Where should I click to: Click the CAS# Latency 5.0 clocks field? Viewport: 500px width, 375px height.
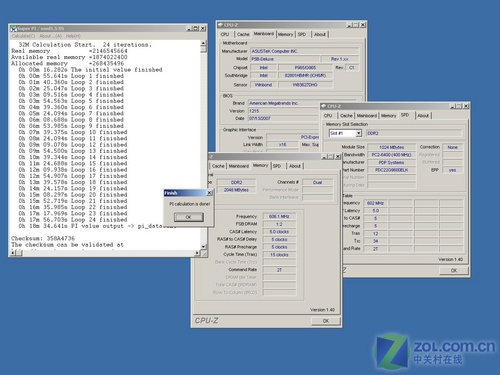[x=279, y=232]
